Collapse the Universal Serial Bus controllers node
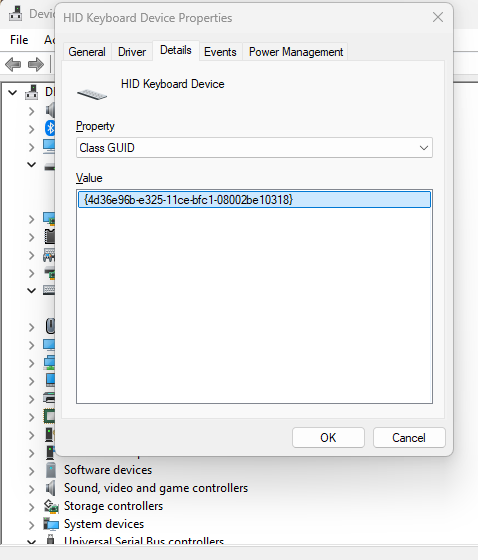The width and height of the screenshot is (478, 560). pyautogui.click(x=31, y=542)
